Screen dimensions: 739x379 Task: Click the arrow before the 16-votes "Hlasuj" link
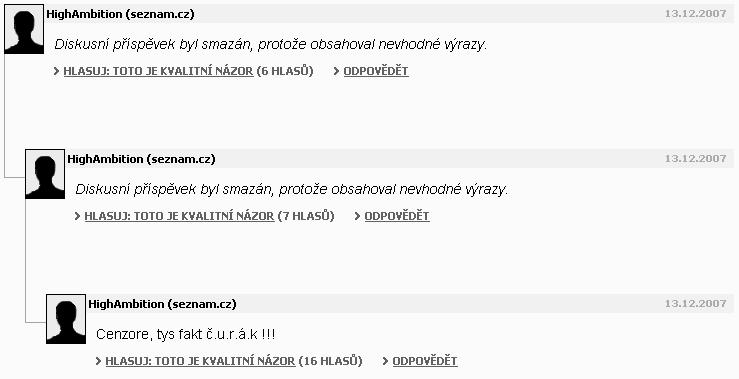(99, 362)
